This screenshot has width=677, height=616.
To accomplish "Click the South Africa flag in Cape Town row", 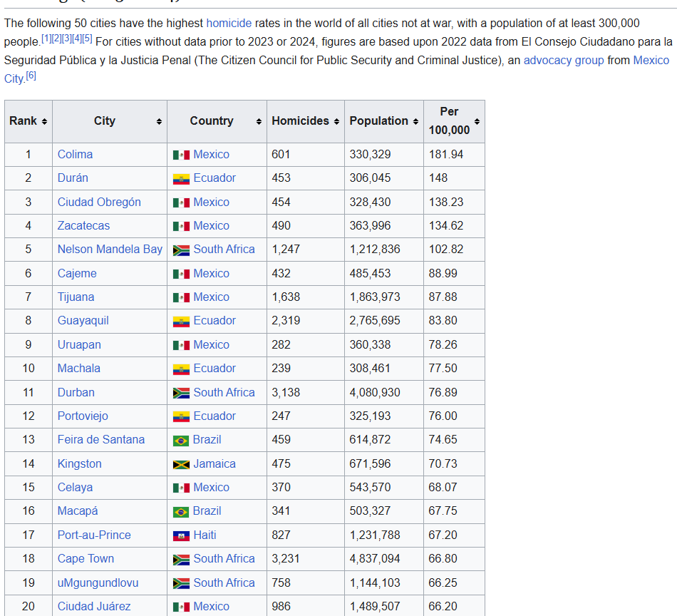I will pos(181,560).
